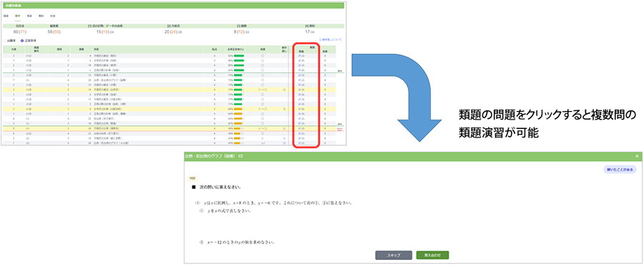
Task: Click the 解いたことがある button
Action: [x=620, y=169]
